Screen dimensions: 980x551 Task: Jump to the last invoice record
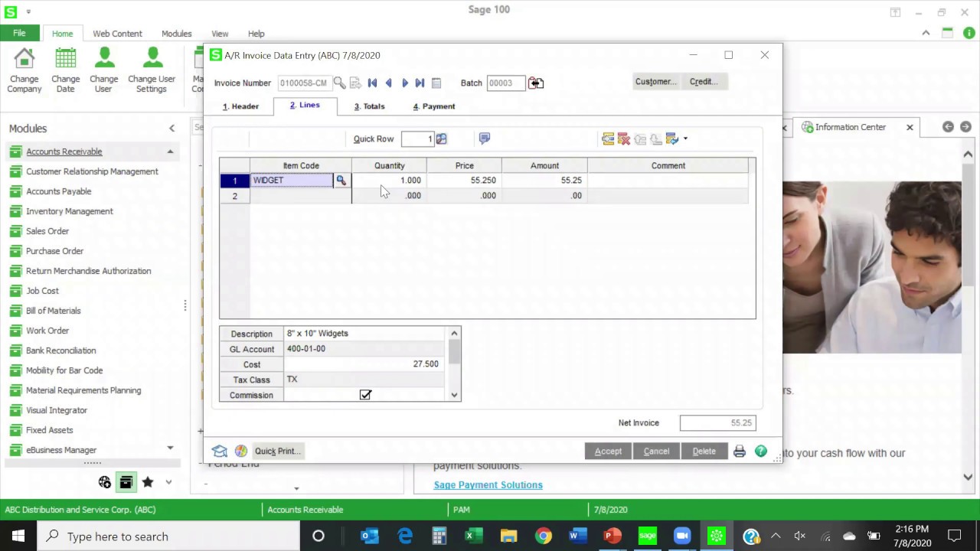pyautogui.click(x=420, y=83)
